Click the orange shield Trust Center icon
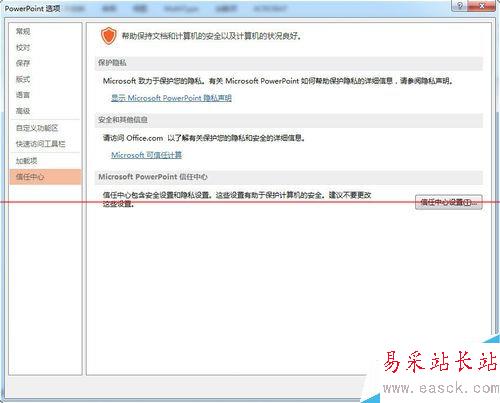The width and height of the screenshot is (500, 403). [x=109, y=36]
